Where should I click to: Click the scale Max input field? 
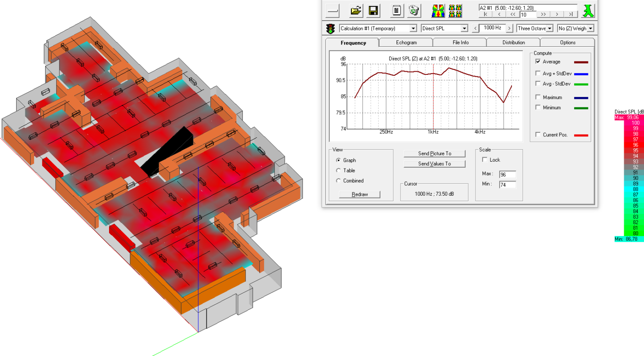coord(507,174)
